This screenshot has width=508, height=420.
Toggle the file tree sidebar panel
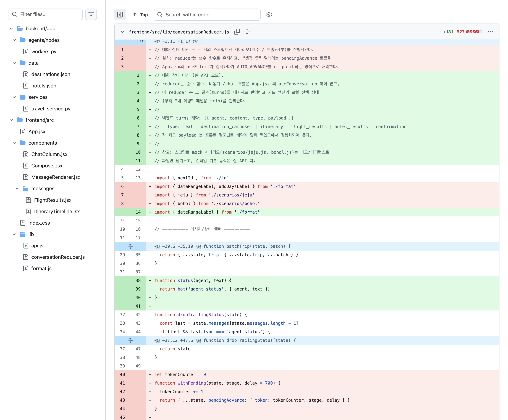coord(120,14)
